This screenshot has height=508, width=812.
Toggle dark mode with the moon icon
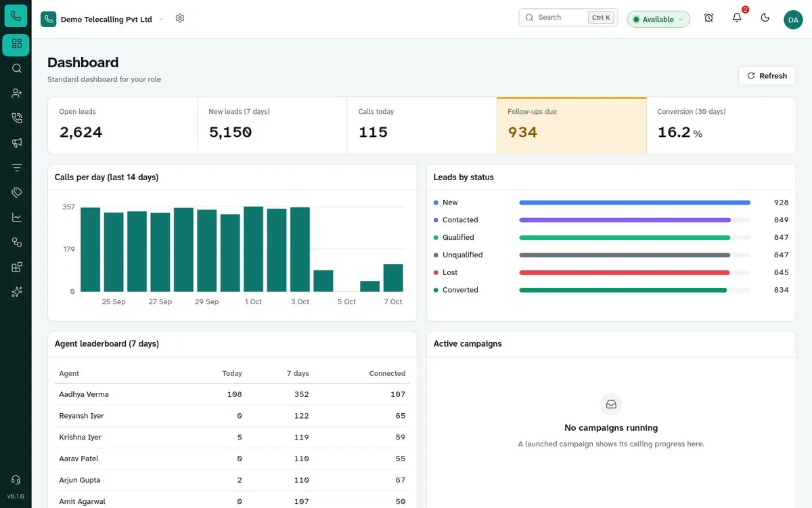click(x=765, y=18)
